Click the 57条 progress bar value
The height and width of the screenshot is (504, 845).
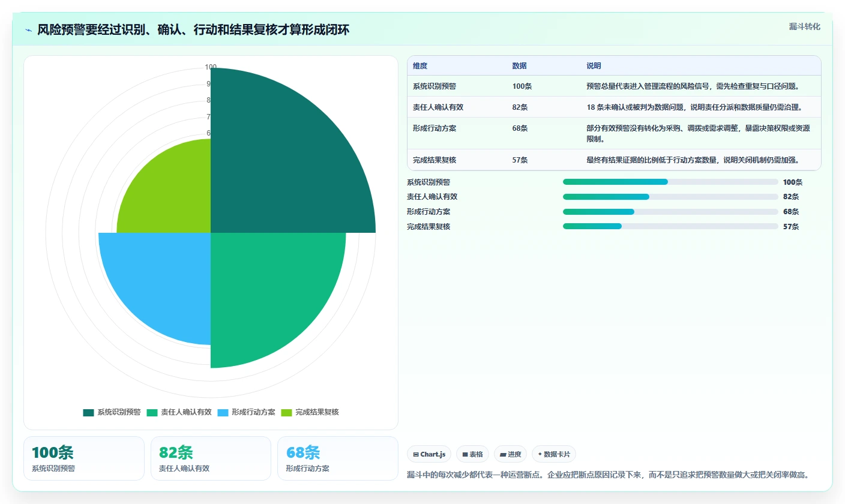pyautogui.click(x=791, y=227)
